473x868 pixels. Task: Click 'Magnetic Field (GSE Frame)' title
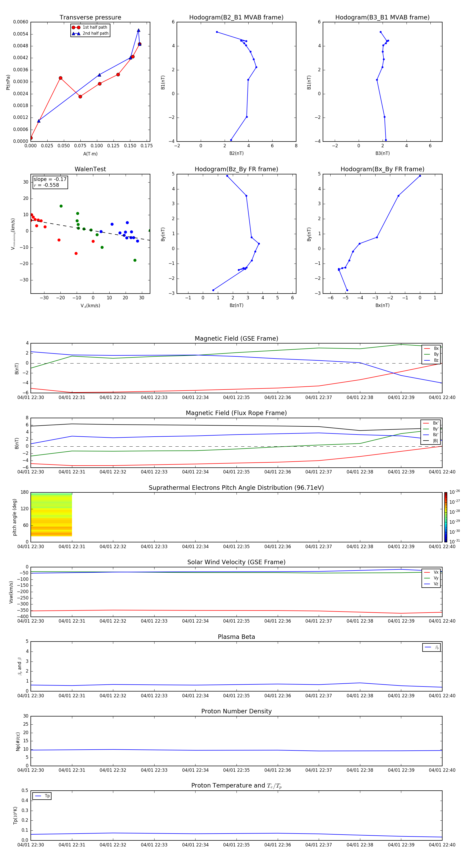[236, 339]
